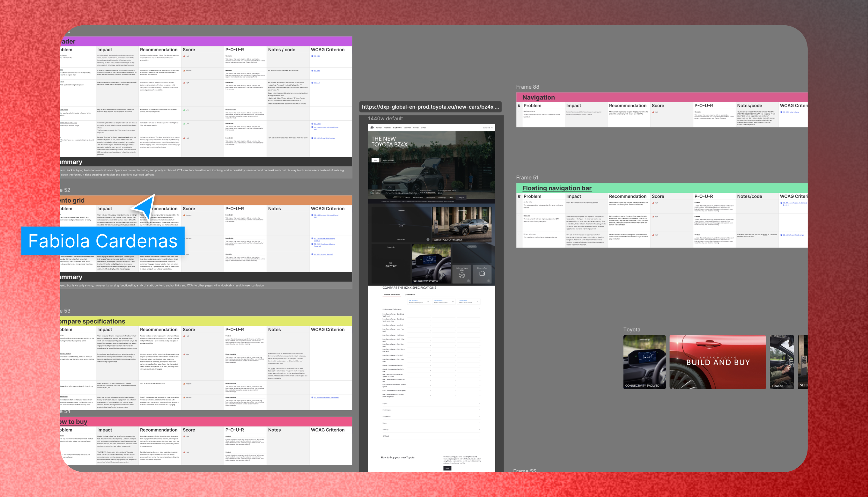This screenshot has height=497, width=868.
Task: Click the search icon in the mockup header
Action: pyautogui.click(x=492, y=128)
